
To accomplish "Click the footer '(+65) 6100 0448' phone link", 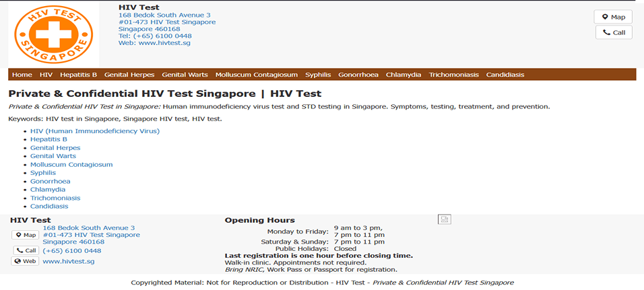I will pyautogui.click(x=72, y=250).
